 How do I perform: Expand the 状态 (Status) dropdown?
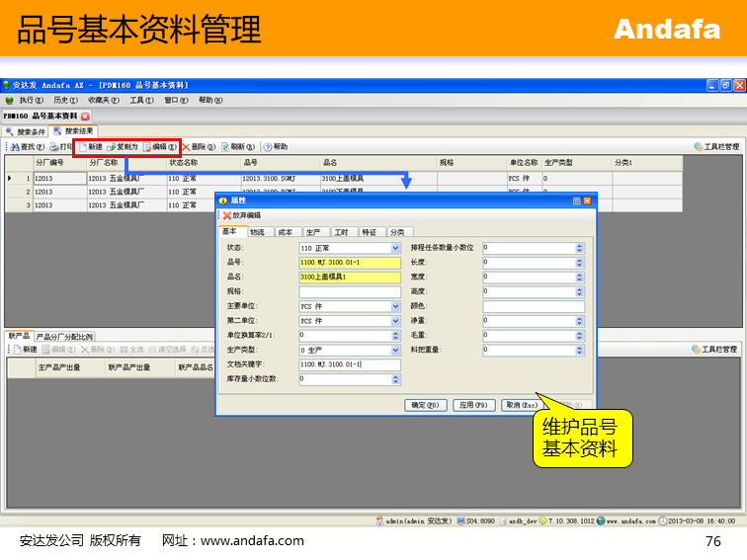tap(396, 248)
